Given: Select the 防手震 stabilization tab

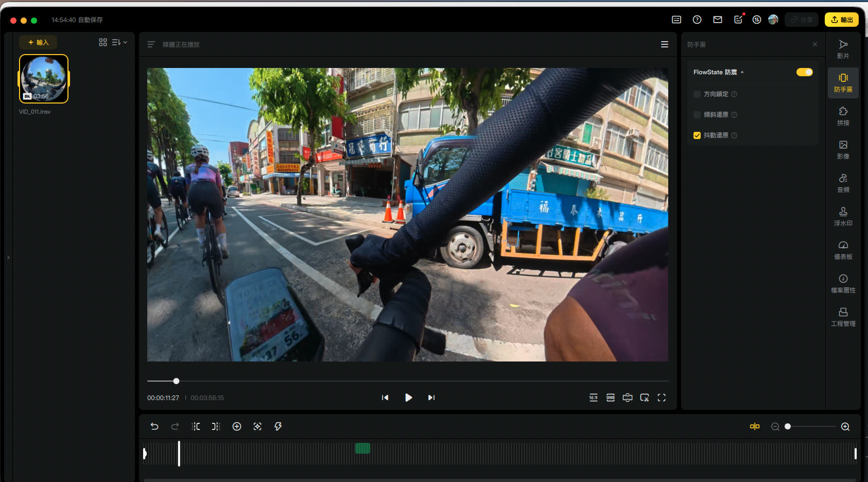Looking at the screenshot, I should (843, 83).
